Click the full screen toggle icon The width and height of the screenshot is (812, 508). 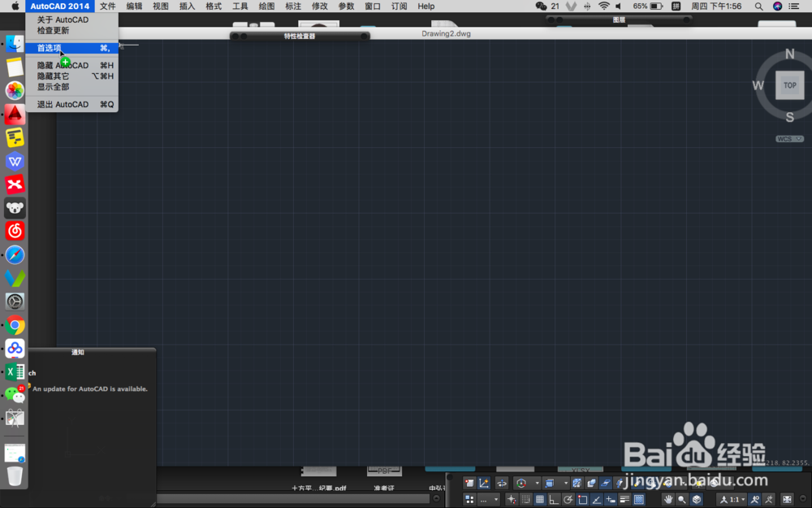pyautogui.click(x=787, y=500)
